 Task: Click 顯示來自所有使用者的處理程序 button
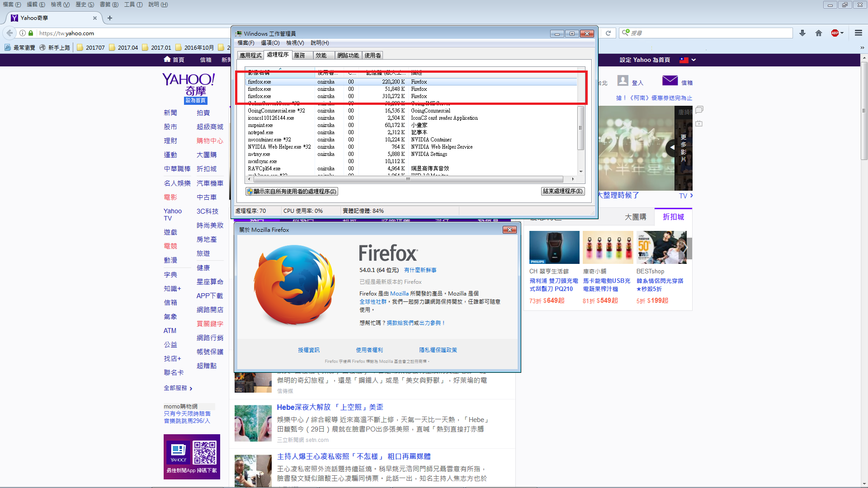point(292,191)
